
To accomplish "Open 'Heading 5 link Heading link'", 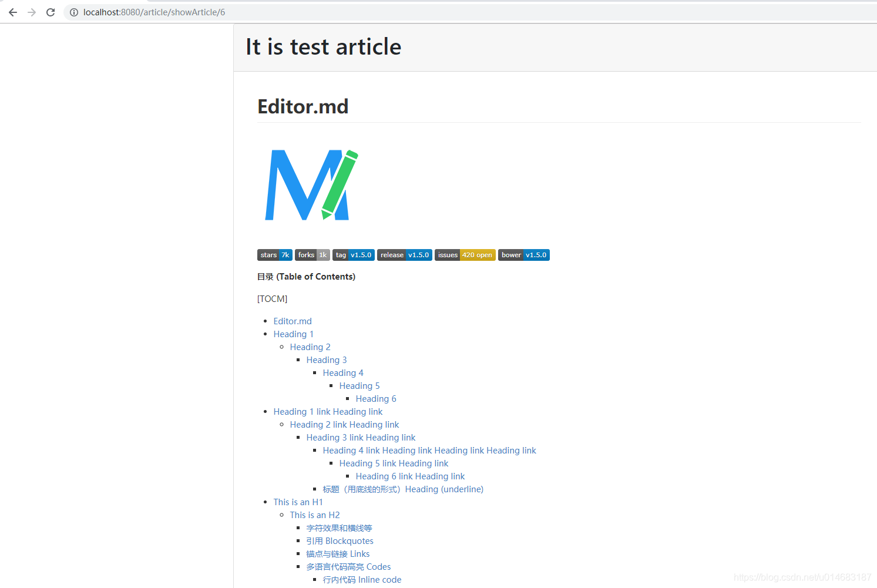I will [x=394, y=463].
